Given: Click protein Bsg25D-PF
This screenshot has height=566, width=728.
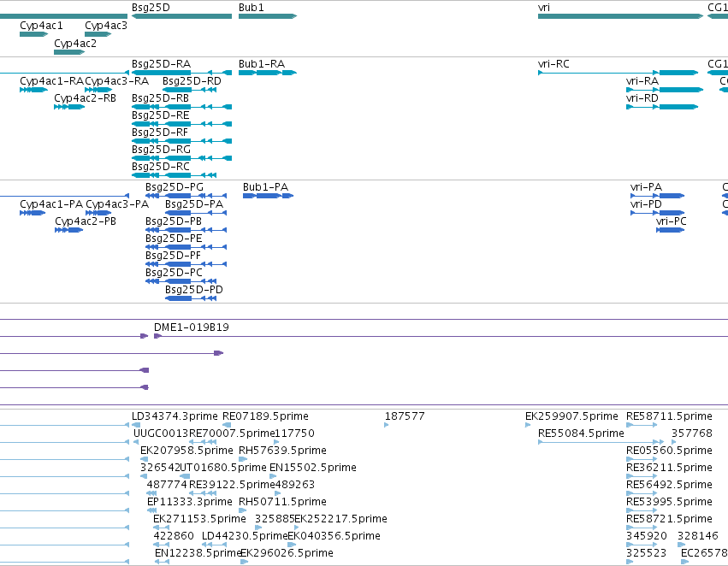Looking at the screenshot, I should tap(186, 264).
